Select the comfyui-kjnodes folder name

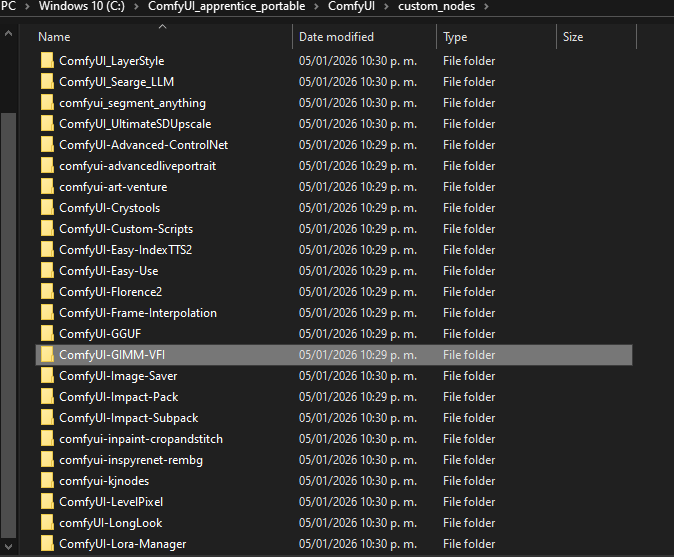click(x=104, y=481)
